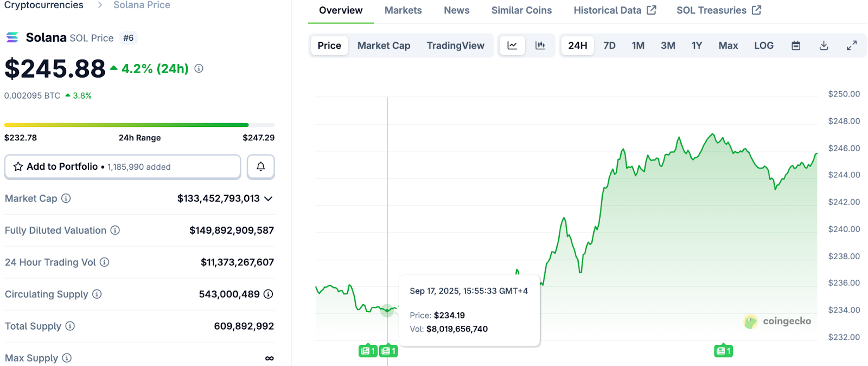Open the Historical Data tab
Screen dimensions: 868x366
pos(615,10)
